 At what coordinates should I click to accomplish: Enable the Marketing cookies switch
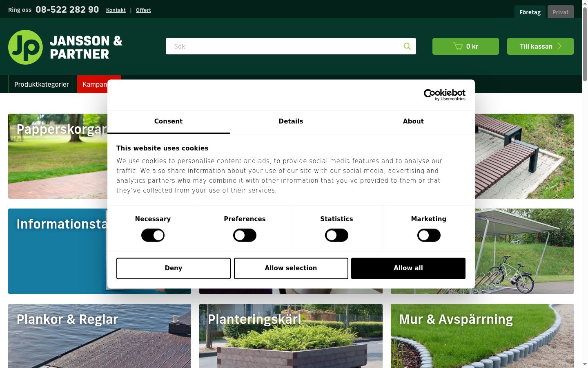(x=429, y=235)
